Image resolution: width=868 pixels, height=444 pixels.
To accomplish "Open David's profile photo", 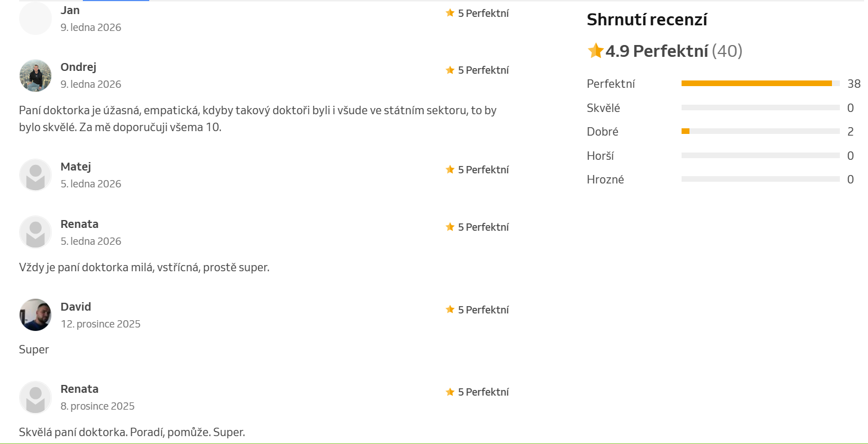I will [x=35, y=315].
